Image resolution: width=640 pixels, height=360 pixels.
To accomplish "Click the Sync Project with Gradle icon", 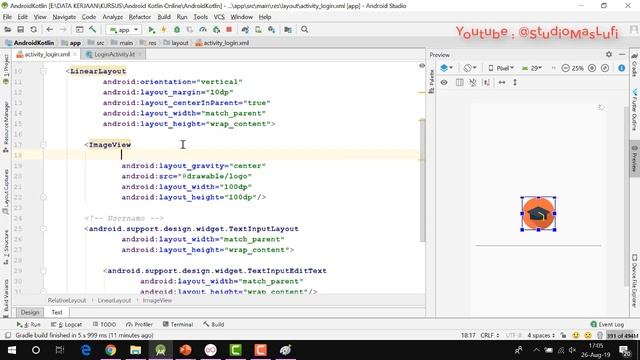I will (x=245, y=29).
